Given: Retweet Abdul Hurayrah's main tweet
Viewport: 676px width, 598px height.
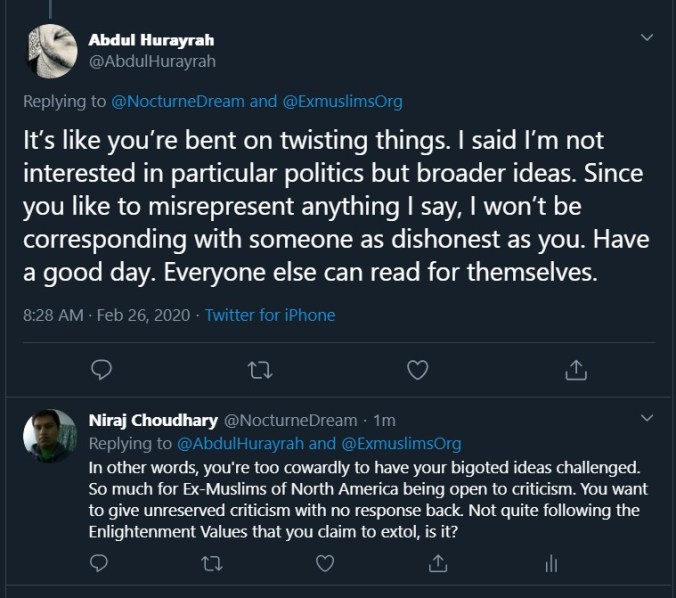Looking at the screenshot, I should point(259,370).
